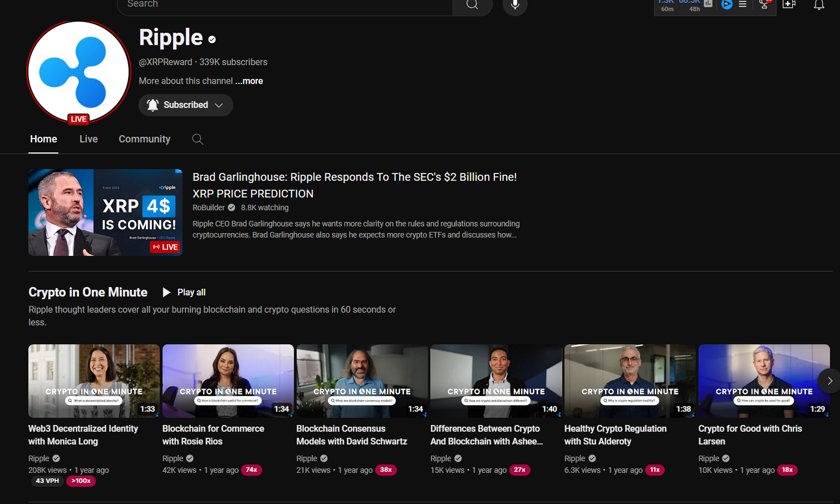Open the Home tab
This screenshot has width=840, height=504.
tap(43, 139)
